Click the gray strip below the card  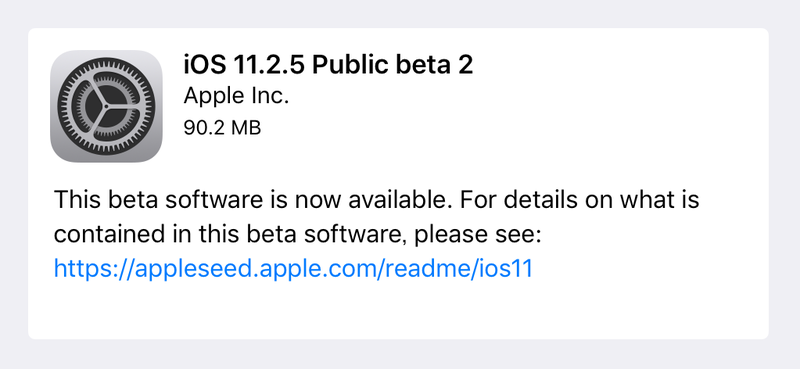point(400,354)
